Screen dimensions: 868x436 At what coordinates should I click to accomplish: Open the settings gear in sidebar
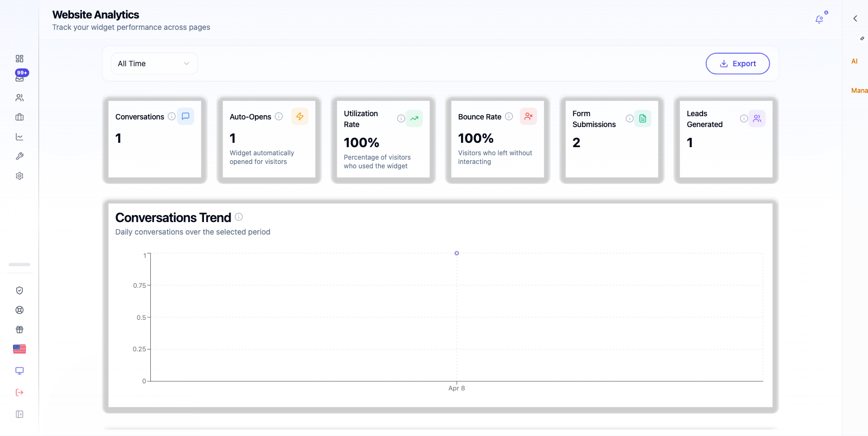[20, 176]
